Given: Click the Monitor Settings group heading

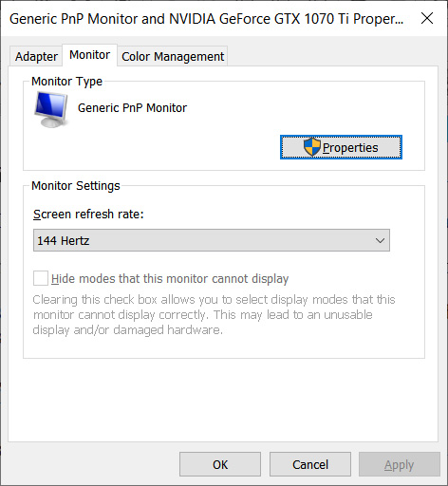Looking at the screenshot, I should (x=76, y=186).
